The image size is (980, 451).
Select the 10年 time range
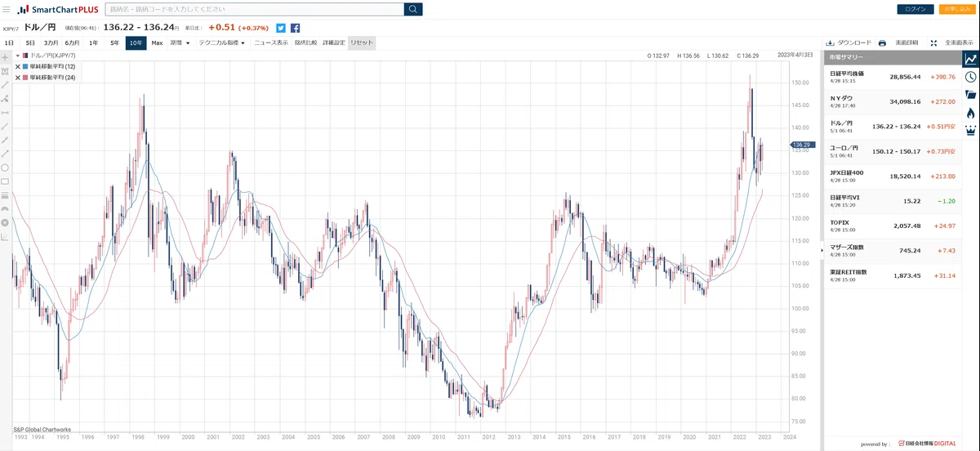click(x=136, y=42)
